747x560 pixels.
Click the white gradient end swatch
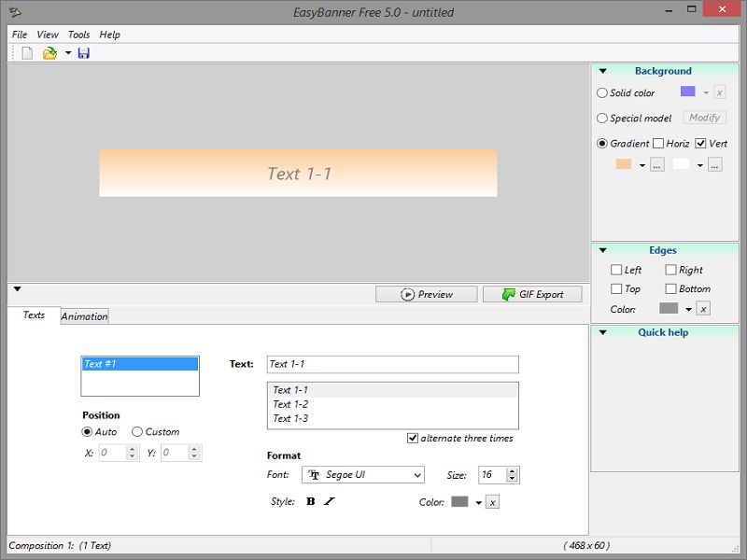[681, 164]
